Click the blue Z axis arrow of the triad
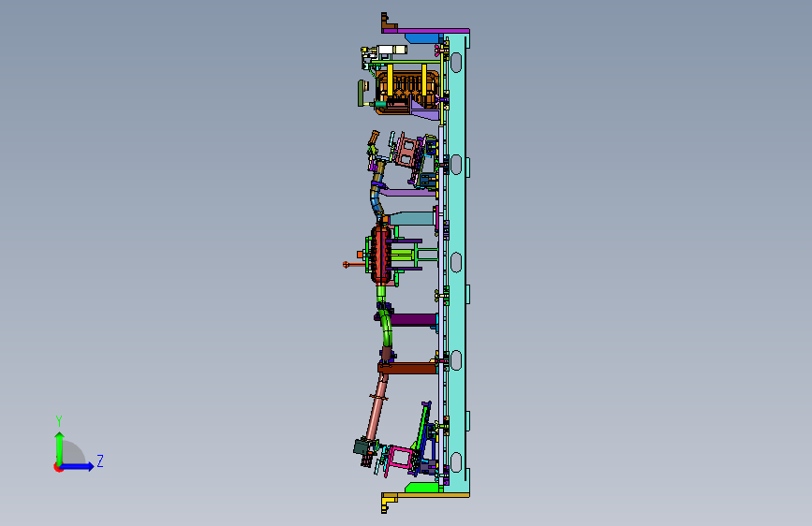Screen dimensions: 812x526 (78, 466)
